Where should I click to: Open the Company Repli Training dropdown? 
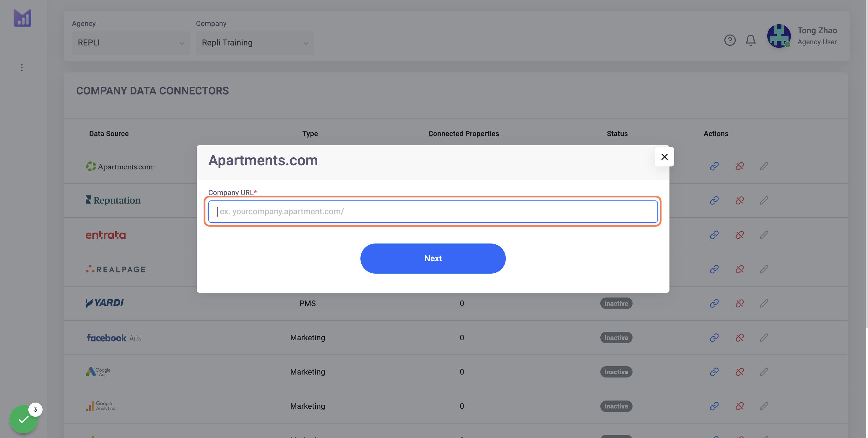click(255, 43)
